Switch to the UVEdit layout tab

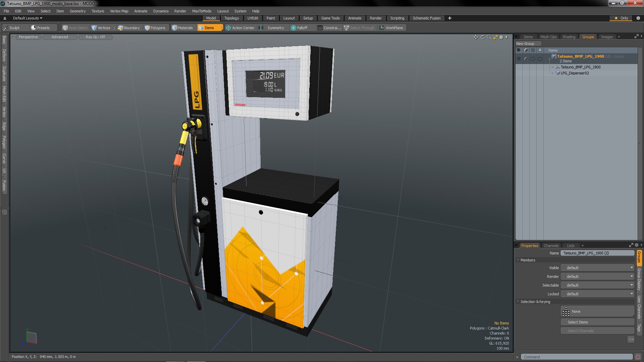[253, 18]
